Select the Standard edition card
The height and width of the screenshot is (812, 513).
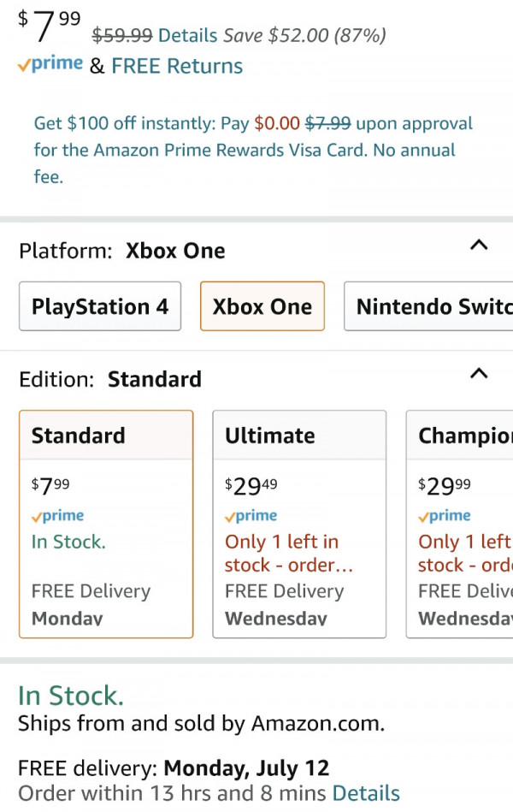[x=106, y=524]
